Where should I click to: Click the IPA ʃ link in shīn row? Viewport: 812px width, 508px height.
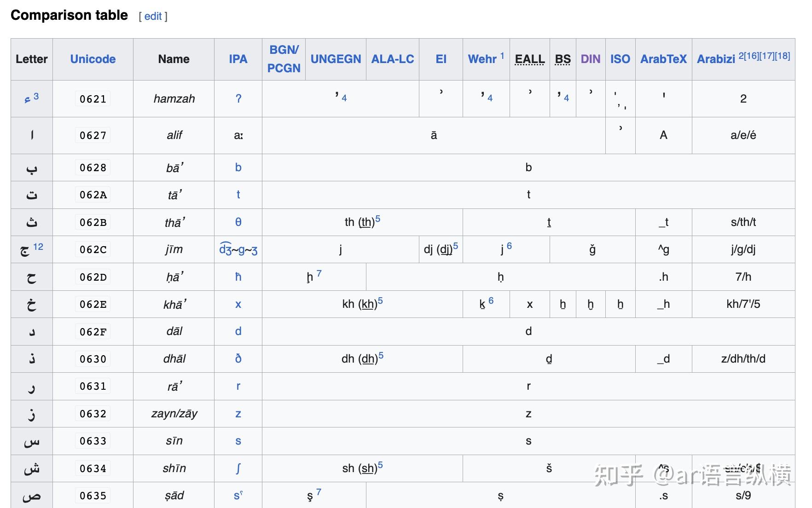pyautogui.click(x=238, y=468)
